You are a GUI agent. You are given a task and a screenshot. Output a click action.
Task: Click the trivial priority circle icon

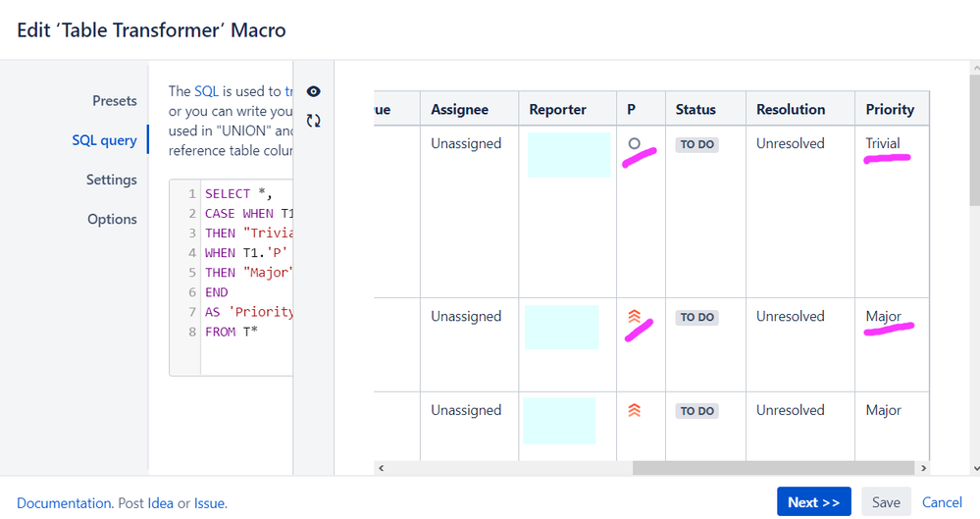pos(634,144)
